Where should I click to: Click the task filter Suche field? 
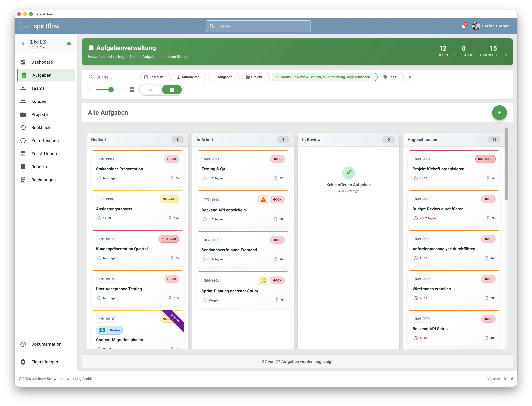tap(112, 77)
